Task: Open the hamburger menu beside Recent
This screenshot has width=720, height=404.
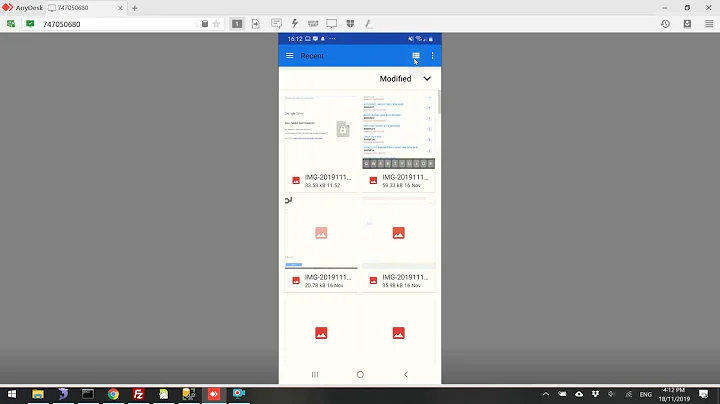Action: coord(289,56)
